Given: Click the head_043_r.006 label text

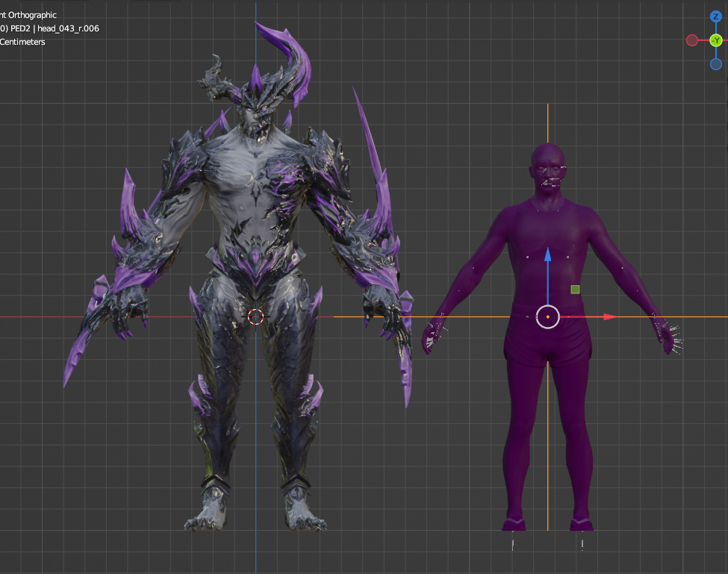Looking at the screenshot, I should click(x=67, y=28).
